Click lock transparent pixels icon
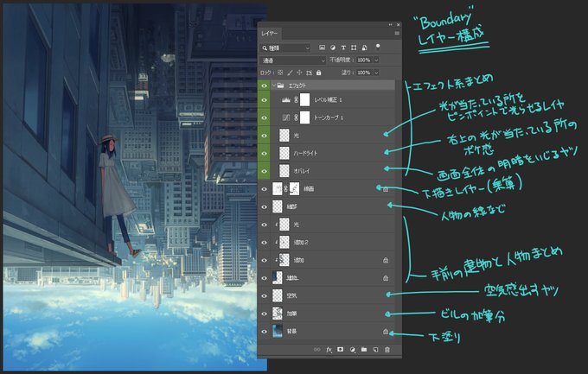 (x=280, y=73)
